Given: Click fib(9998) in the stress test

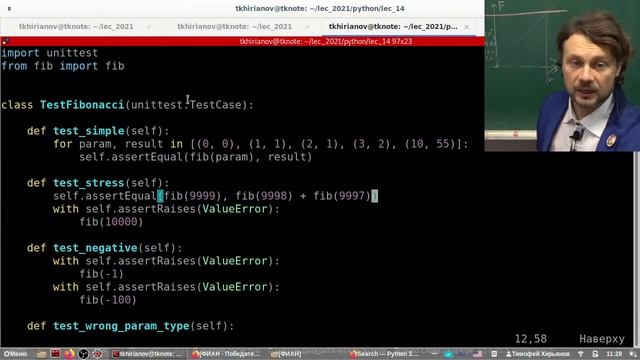Looking at the screenshot, I should click(264, 196).
